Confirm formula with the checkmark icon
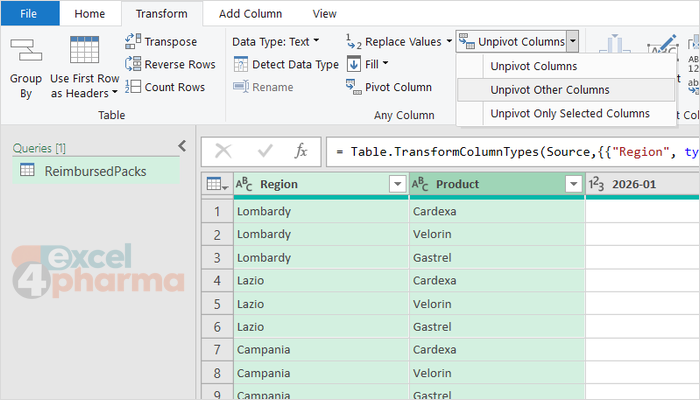700x400 pixels. pyautogui.click(x=265, y=151)
